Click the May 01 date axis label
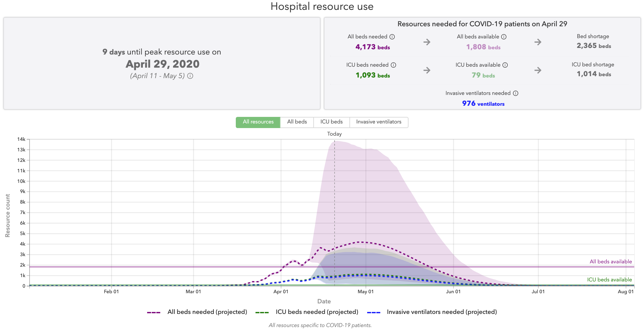 coord(366,292)
